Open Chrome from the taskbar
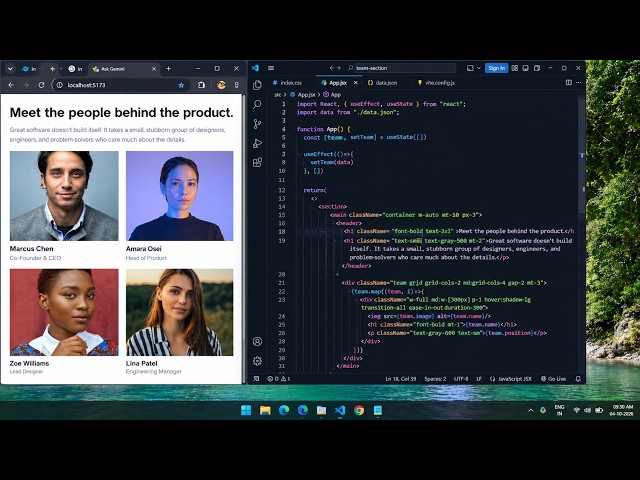Viewport: 640px width, 480px height. 359,410
